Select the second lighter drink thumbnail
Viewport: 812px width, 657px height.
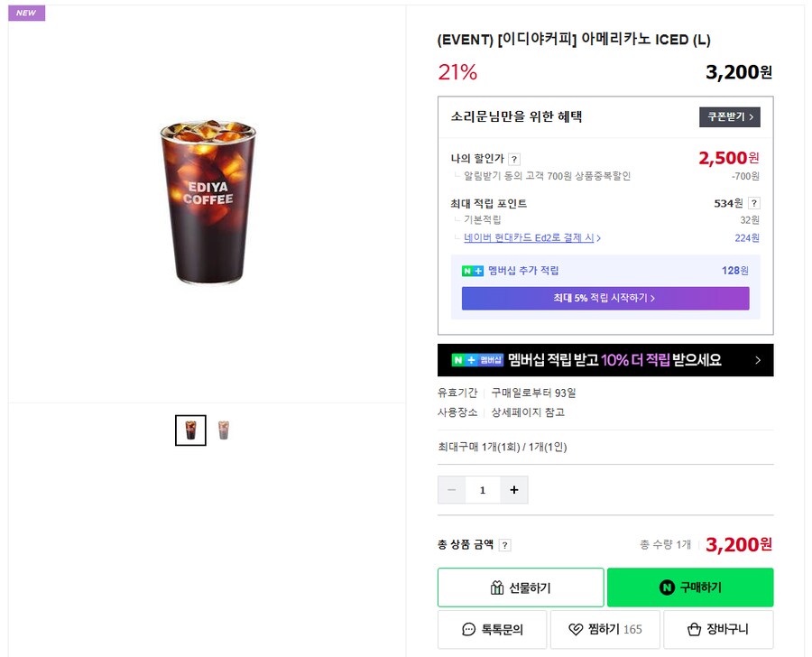pyautogui.click(x=223, y=430)
